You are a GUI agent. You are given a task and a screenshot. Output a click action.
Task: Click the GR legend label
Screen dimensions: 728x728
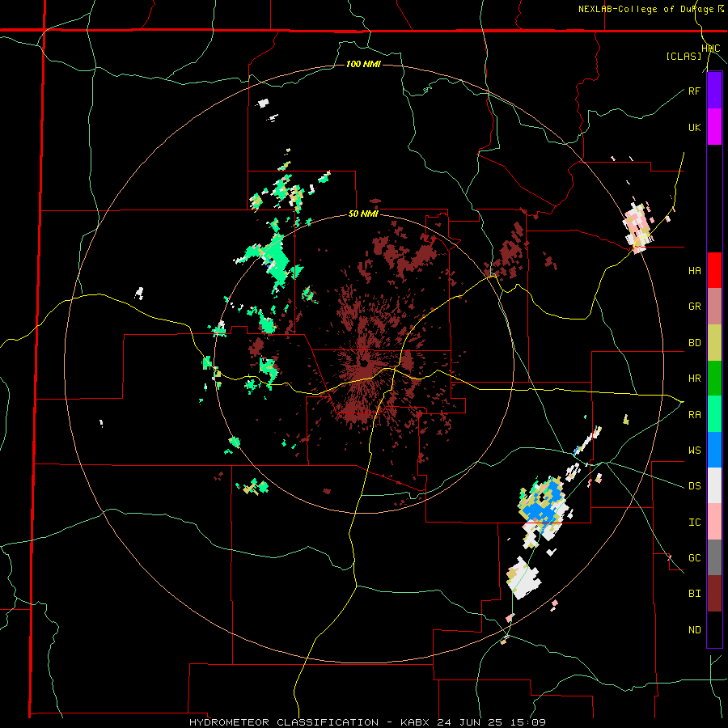[694, 307]
